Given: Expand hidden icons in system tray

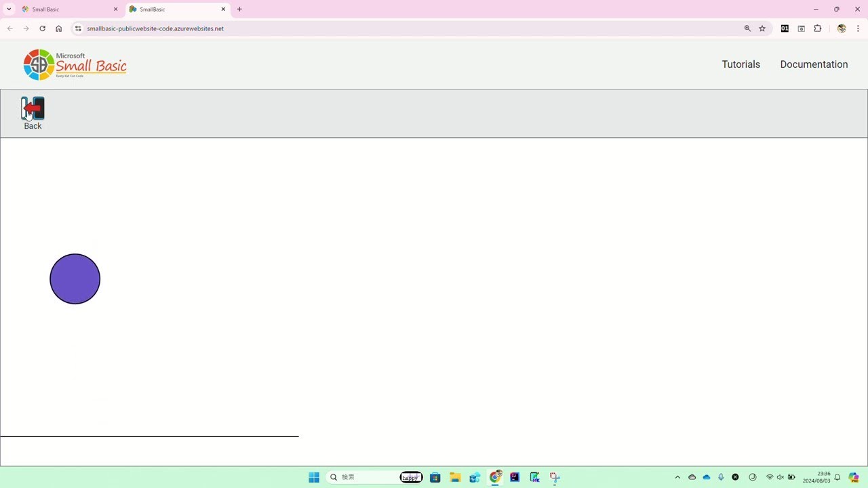Looking at the screenshot, I should 677,477.
